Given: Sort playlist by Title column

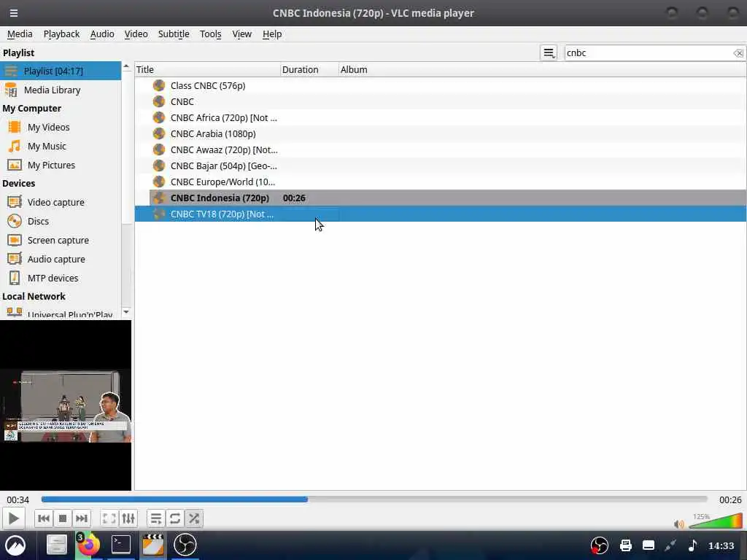Looking at the screenshot, I should click(207, 69).
